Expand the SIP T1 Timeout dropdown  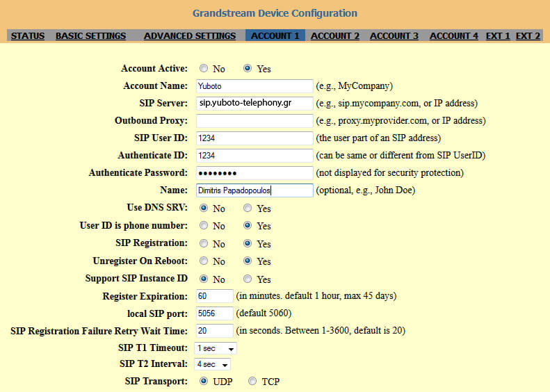216,348
